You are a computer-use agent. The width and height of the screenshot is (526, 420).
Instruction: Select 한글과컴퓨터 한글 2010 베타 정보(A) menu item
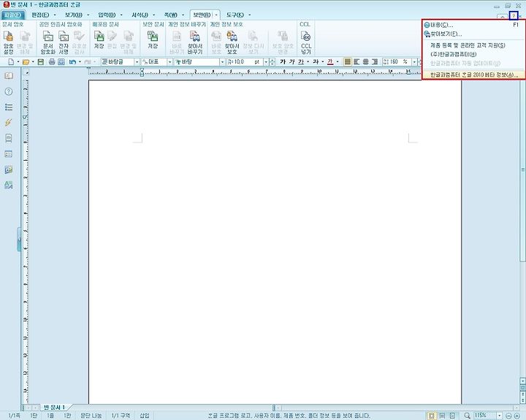473,75
